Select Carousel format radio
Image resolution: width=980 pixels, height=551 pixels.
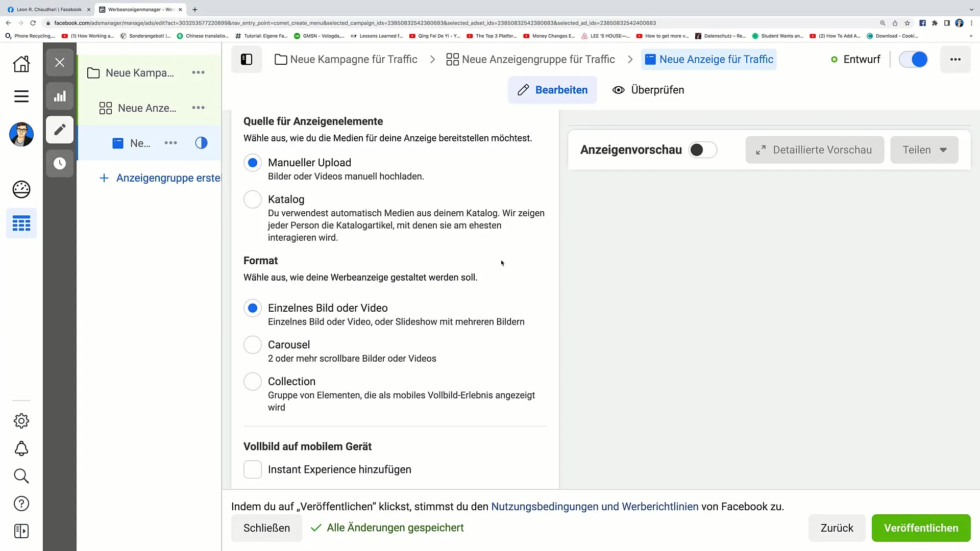pos(253,345)
